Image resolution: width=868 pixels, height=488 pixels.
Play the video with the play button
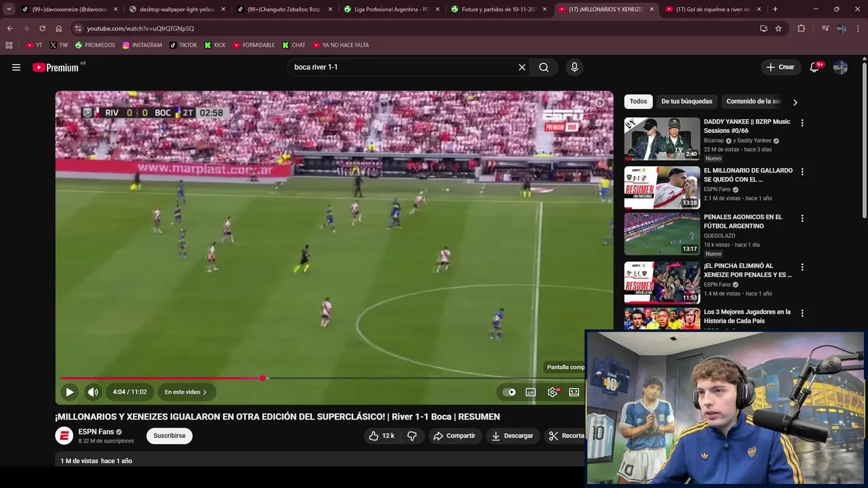69,392
